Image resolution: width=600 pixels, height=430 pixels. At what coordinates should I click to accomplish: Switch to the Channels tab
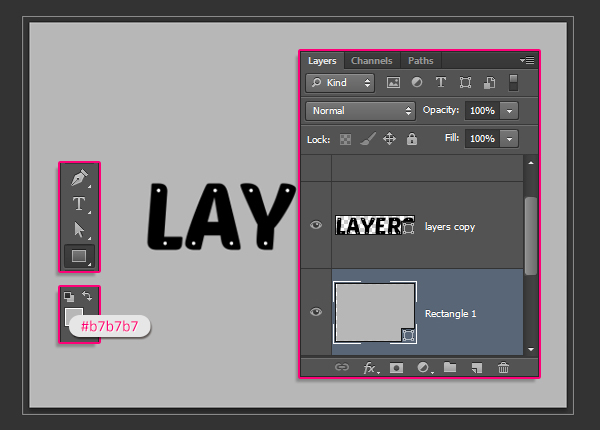pos(372,61)
